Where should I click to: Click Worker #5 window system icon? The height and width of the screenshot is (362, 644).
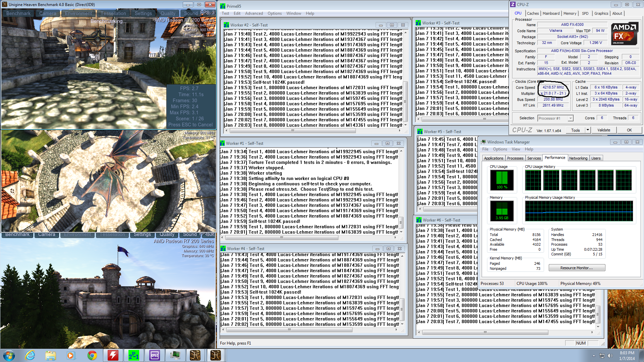(420, 131)
